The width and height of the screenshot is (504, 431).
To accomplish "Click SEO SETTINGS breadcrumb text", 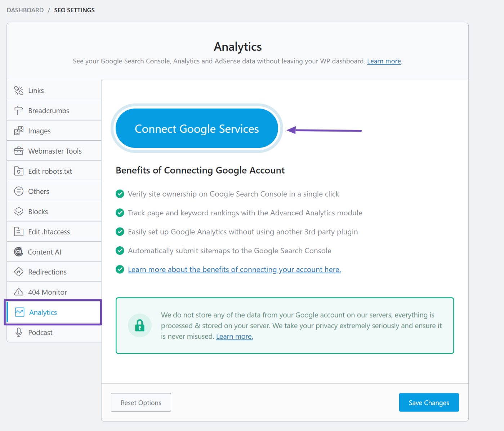I will (74, 10).
